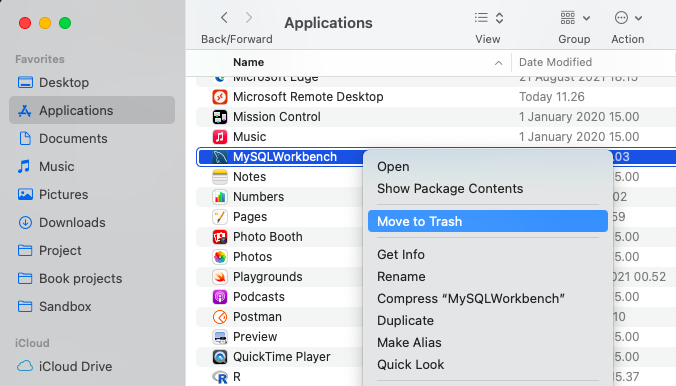Click the Applications window title
The image size is (676, 386).
tap(329, 23)
